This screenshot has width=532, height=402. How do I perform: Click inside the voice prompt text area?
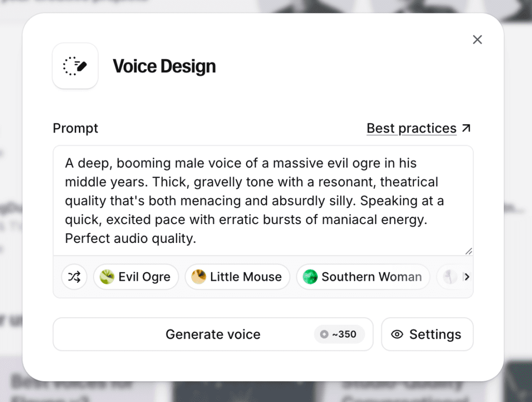tap(262, 200)
